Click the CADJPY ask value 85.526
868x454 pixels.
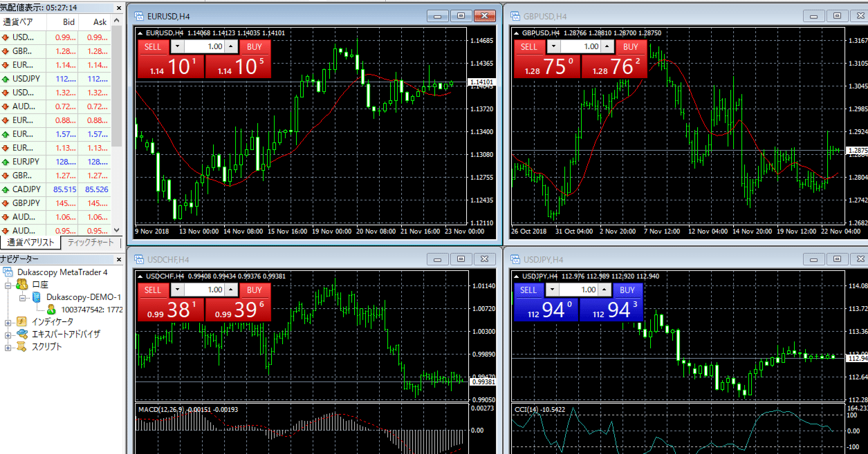tap(96, 189)
